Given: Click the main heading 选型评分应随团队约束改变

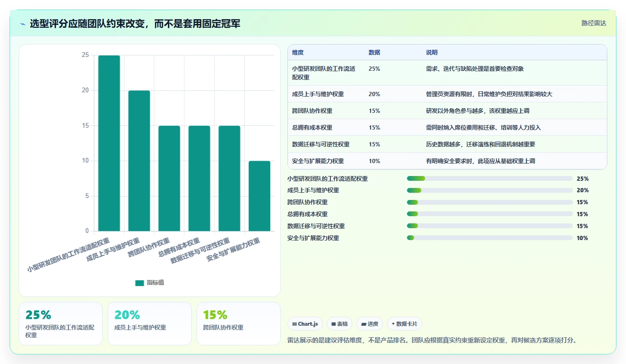Looking at the screenshot, I should 135,24.
